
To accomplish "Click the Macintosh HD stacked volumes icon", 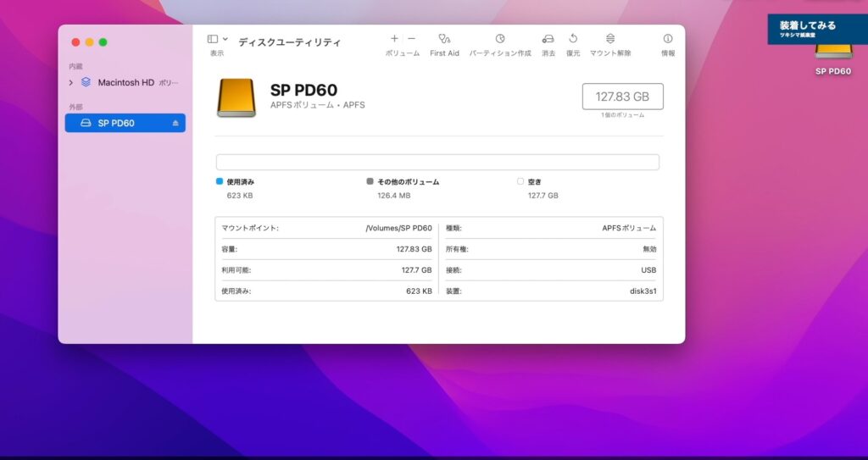I will pos(86,82).
